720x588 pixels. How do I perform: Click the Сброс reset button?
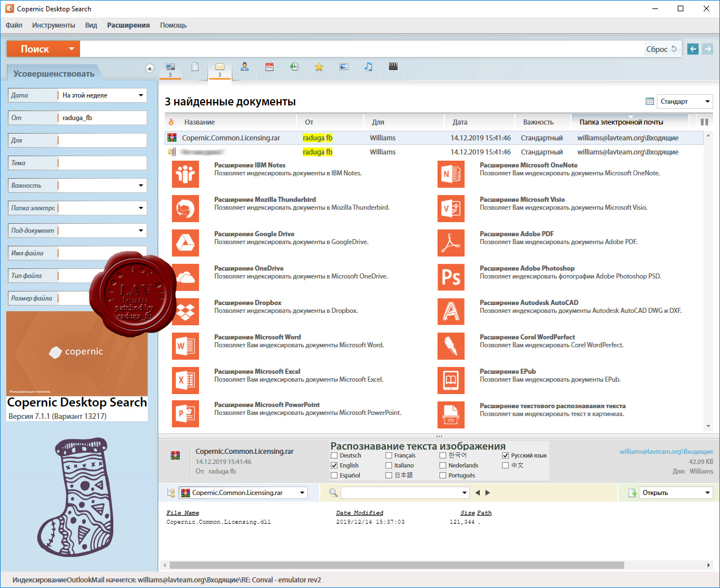tap(662, 49)
